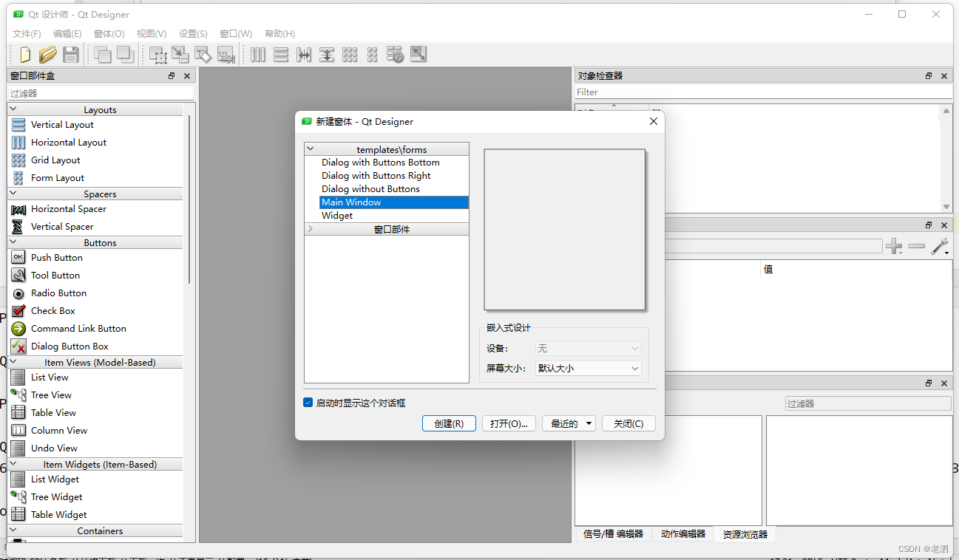Click the Adjust Size toolbar icon
The image size is (959, 560).
tap(418, 54)
